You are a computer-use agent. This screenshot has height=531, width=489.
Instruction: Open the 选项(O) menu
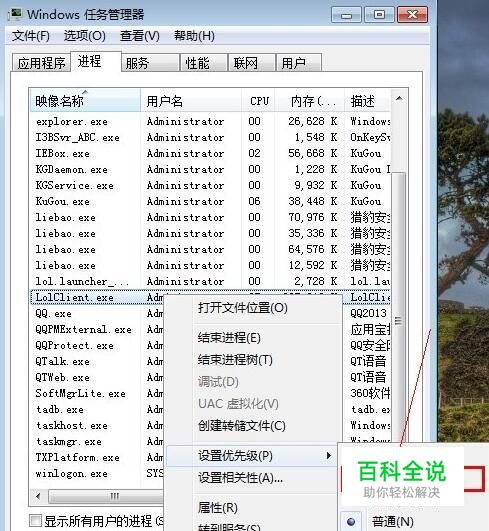(85, 36)
